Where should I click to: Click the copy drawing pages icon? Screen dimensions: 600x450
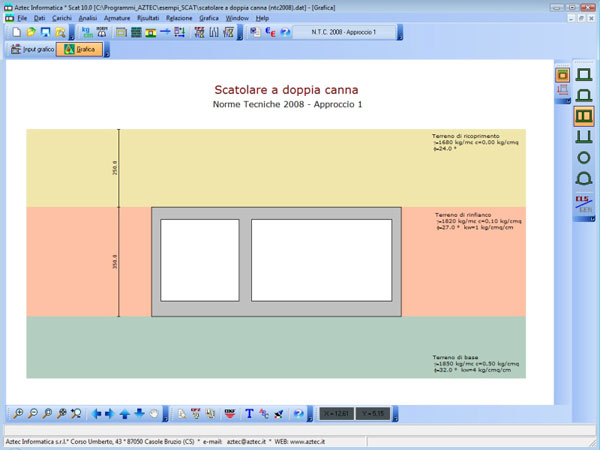coord(210,414)
